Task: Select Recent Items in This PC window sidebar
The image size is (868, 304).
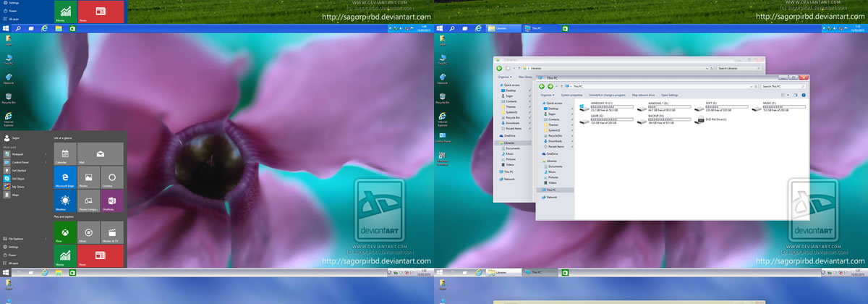Action: pyautogui.click(x=556, y=146)
